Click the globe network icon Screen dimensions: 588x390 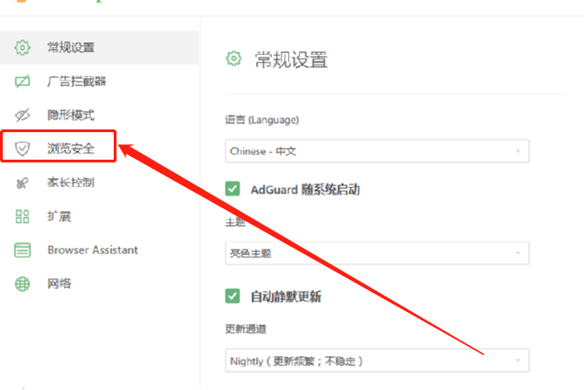coord(23,284)
